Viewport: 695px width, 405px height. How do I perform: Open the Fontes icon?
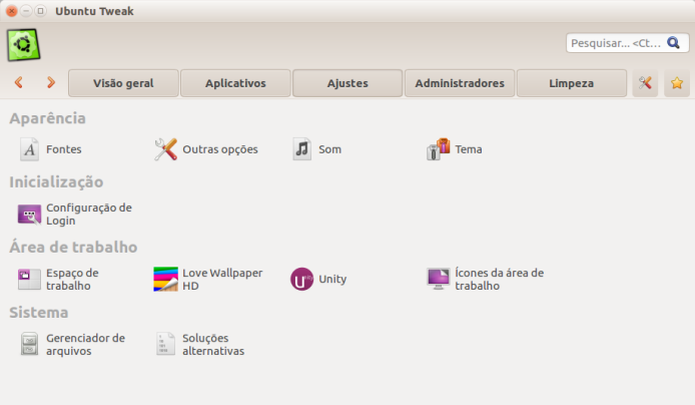[x=30, y=149]
